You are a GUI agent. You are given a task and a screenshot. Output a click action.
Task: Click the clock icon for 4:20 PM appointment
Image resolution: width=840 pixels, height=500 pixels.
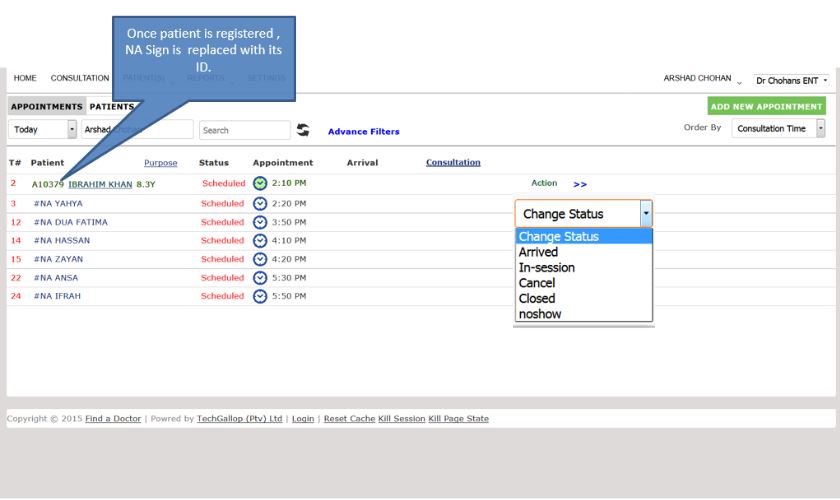coord(260,259)
